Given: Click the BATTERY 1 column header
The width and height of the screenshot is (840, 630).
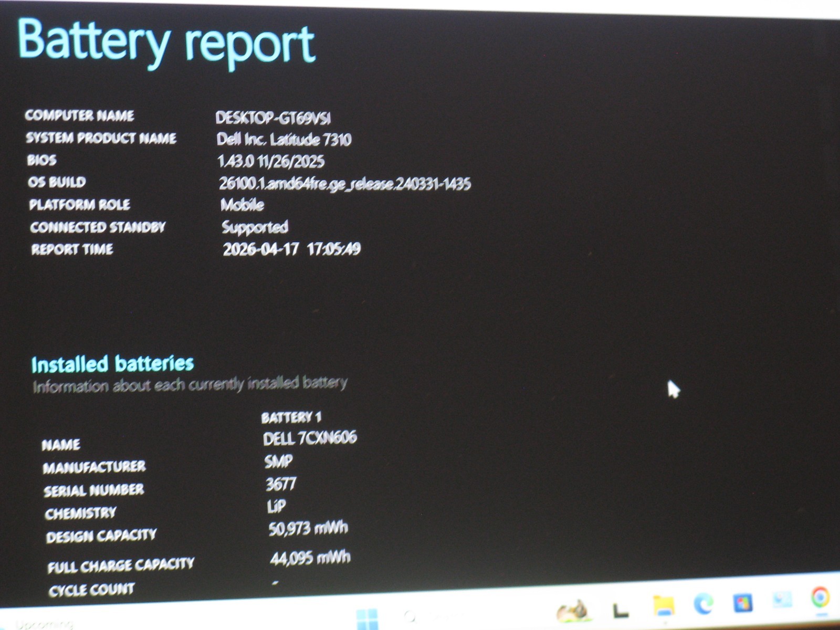Looking at the screenshot, I should pyautogui.click(x=291, y=417).
